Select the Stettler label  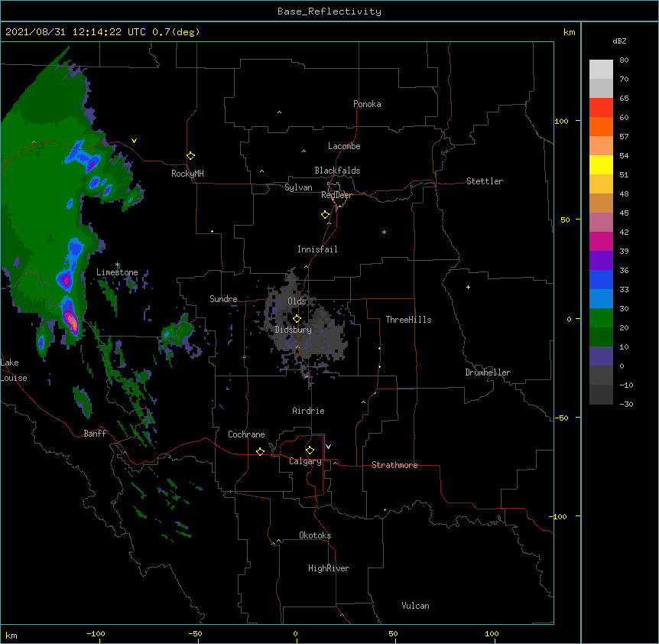(x=485, y=181)
